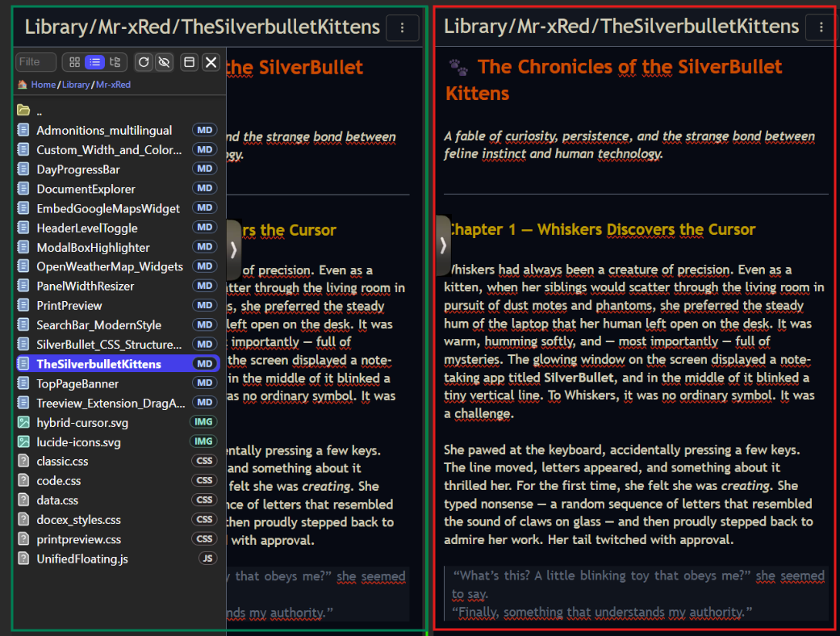Viewport: 840px width, 636px height.
Task: Expand left pane side arrow handle
Action: 233,249
